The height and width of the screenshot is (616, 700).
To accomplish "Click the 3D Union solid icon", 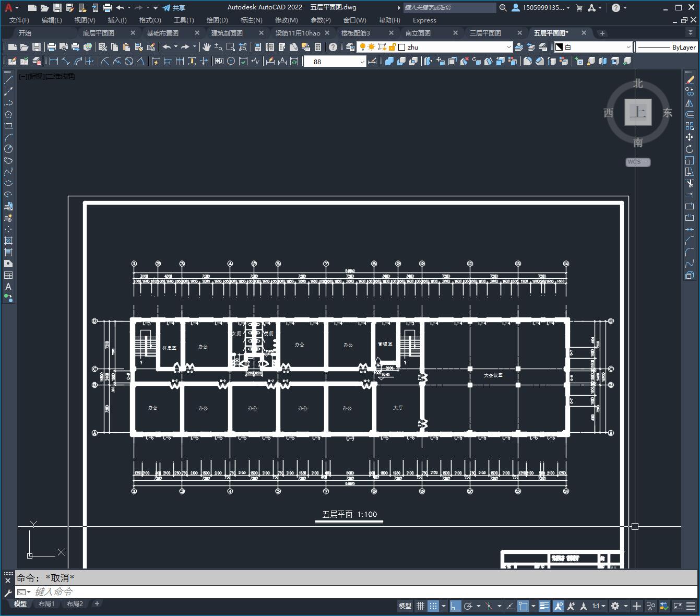I will 389,62.
